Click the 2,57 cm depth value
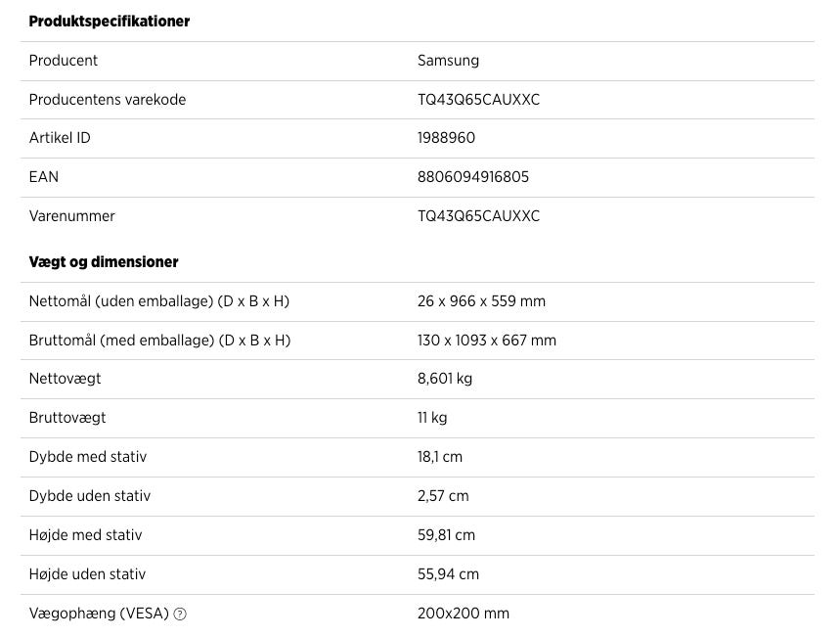This screenshot has height=638, width=840. (443, 496)
